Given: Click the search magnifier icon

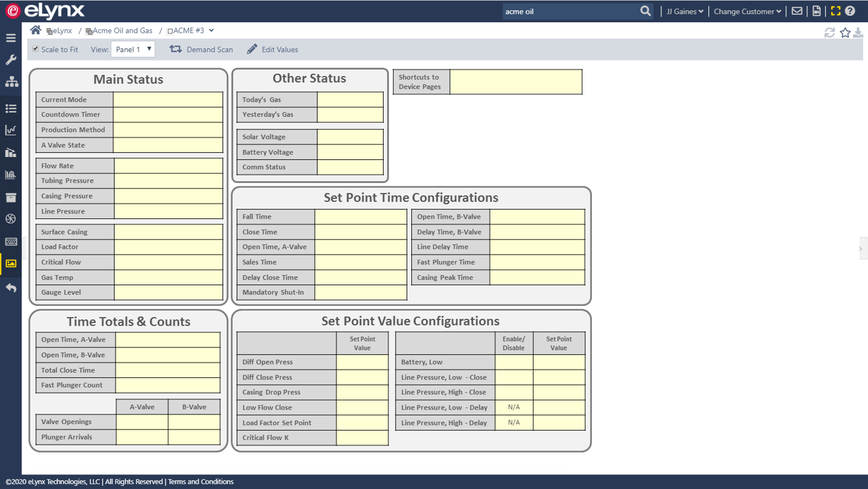Looking at the screenshot, I should (x=645, y=11).
